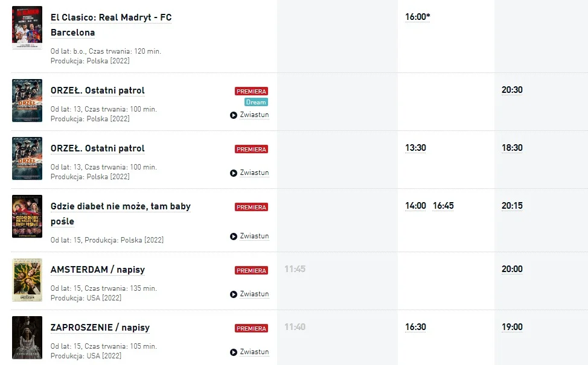This screenshot has width=588, height=365.
Task: Open the El Clasico movie poster
Action: 27,27
